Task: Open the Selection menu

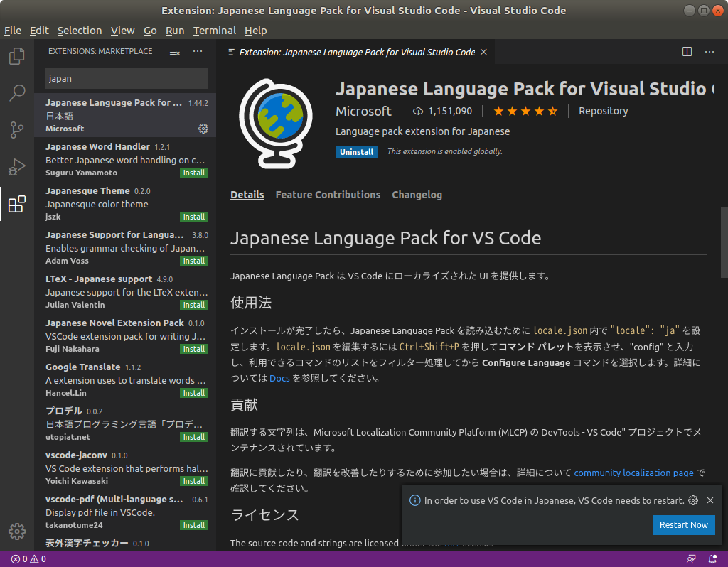Action: click(x=80, y=31)
